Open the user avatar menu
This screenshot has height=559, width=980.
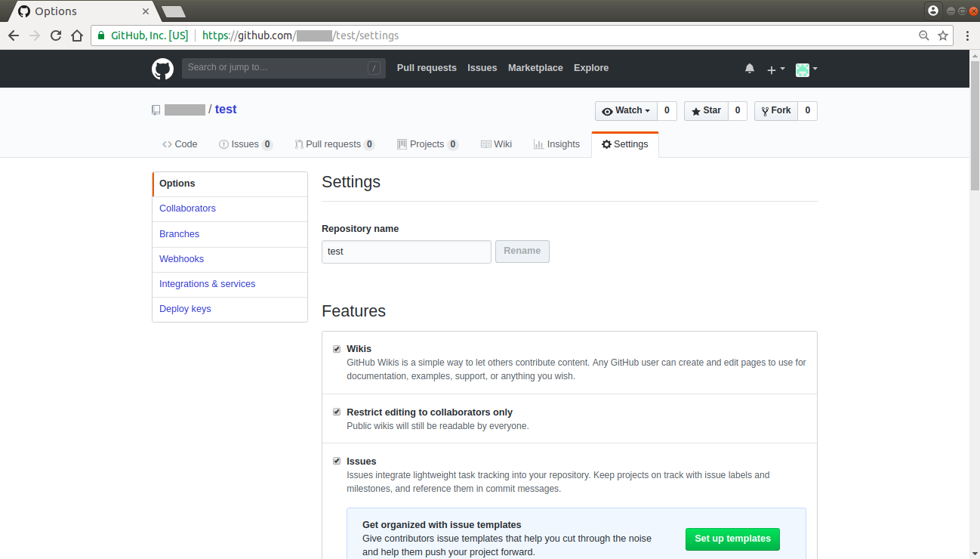tap(806, 69)
